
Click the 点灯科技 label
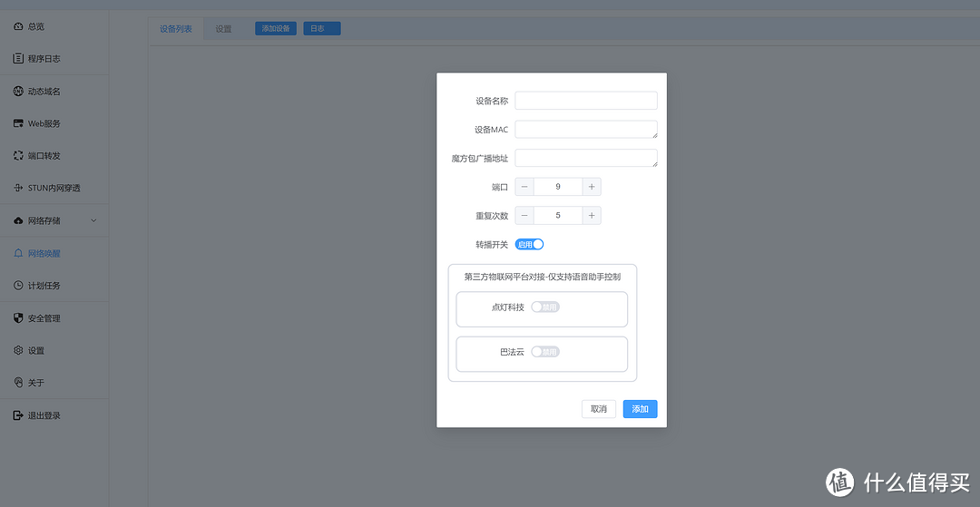tap(508, 307)
